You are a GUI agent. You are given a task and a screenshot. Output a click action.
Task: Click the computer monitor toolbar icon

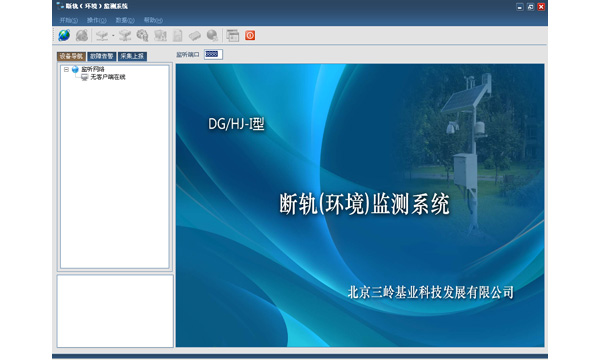(x=160, y=36)
